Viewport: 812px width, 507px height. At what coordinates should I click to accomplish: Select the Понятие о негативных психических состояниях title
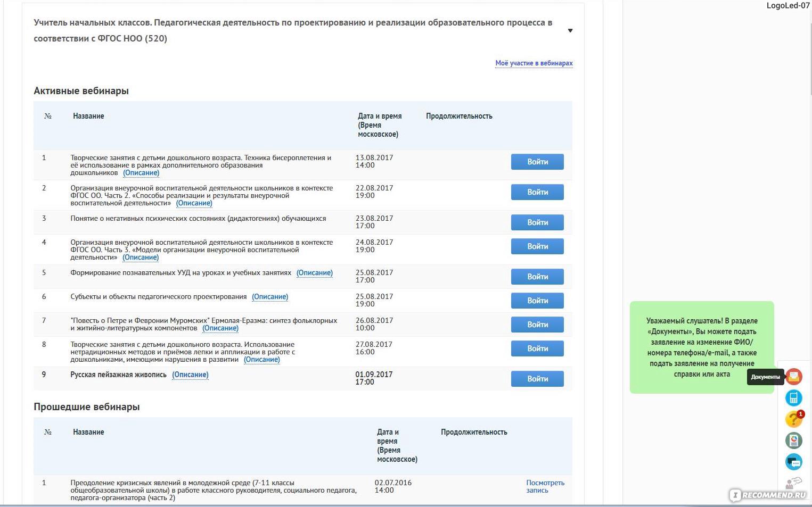tap(198, 219)
